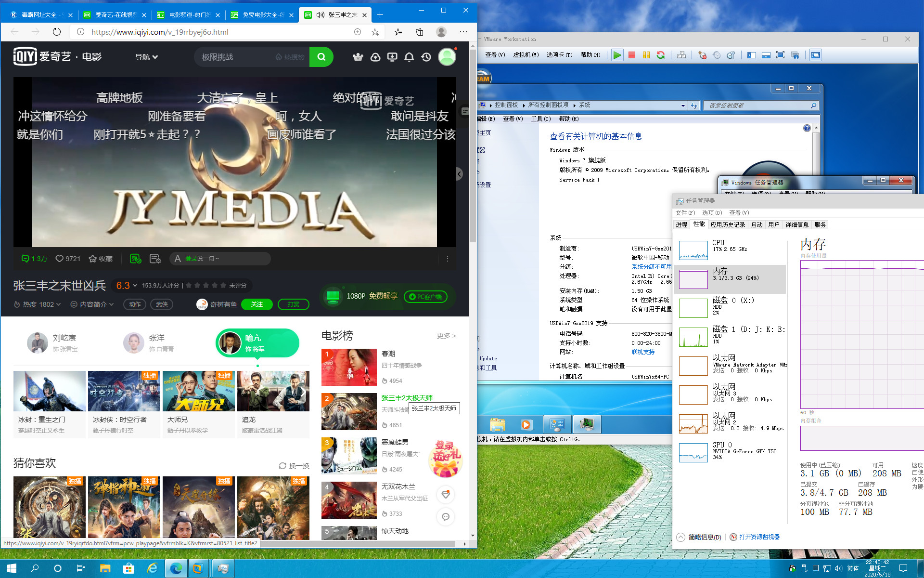This screenshot has height=578, width=924.
Task: Click VMware red stop button
Action: (x=632, y=55)
